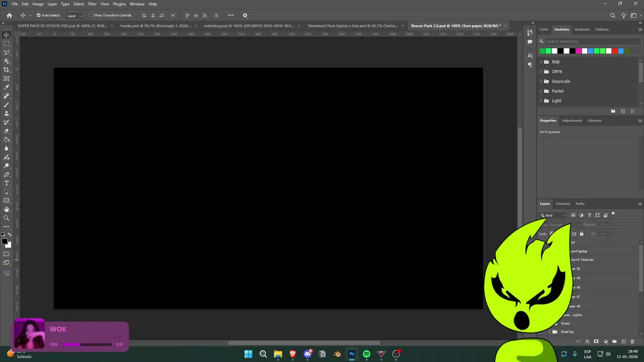Expand the RGB swatch group

(541, 62)
